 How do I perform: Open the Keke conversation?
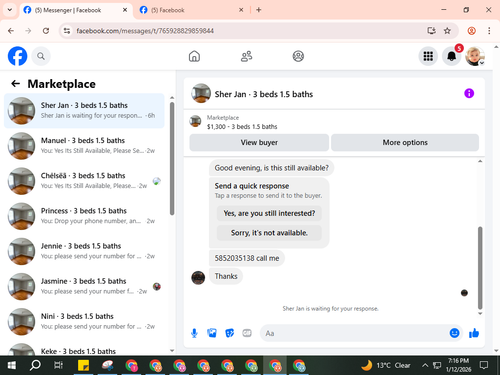coord(84,348)
